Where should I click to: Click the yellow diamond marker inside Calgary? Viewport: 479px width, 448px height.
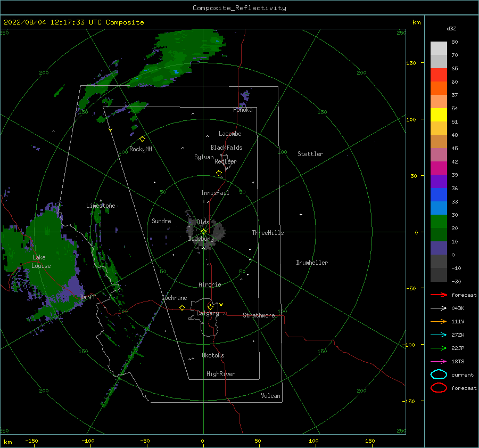click(210, 307)
